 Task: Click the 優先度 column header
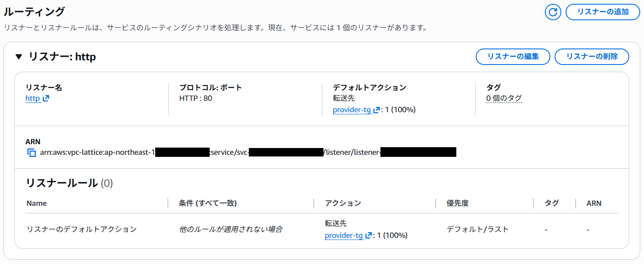point(458,203)
